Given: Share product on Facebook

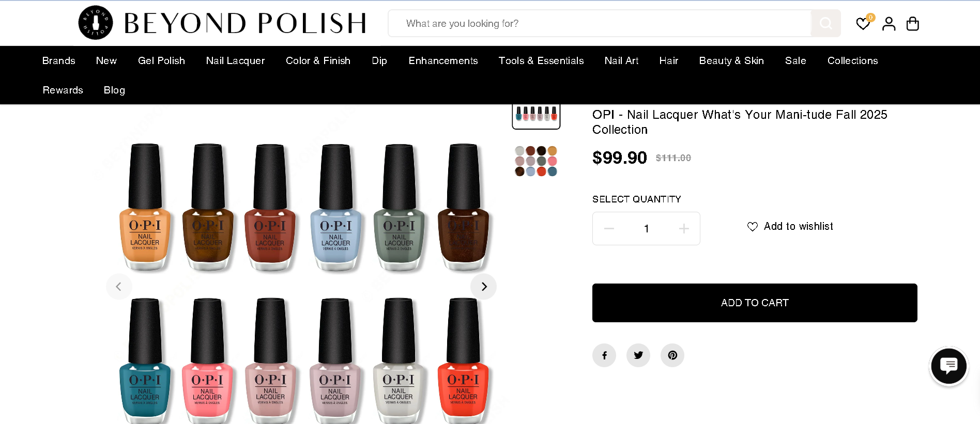Looking at the screenshot, I should click(604, 355).
